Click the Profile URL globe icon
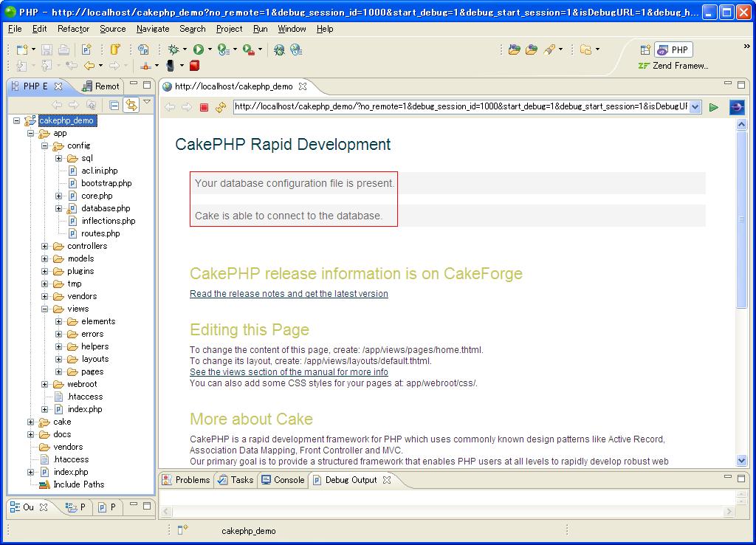Viewport: 756px width, 545px height. pyautogui.click(x=296, y=49)
